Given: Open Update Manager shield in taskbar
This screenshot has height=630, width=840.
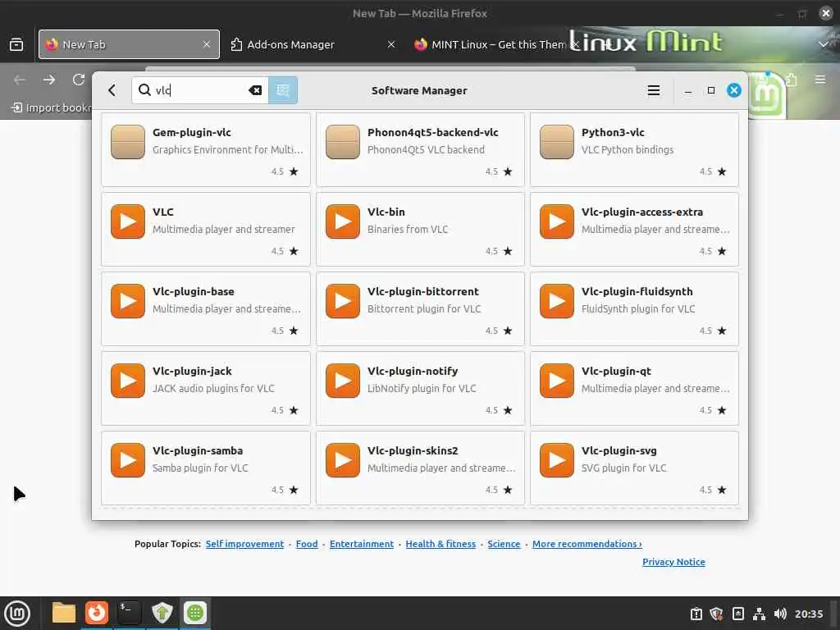Looking at the screenshot, I should pos(162,613).
